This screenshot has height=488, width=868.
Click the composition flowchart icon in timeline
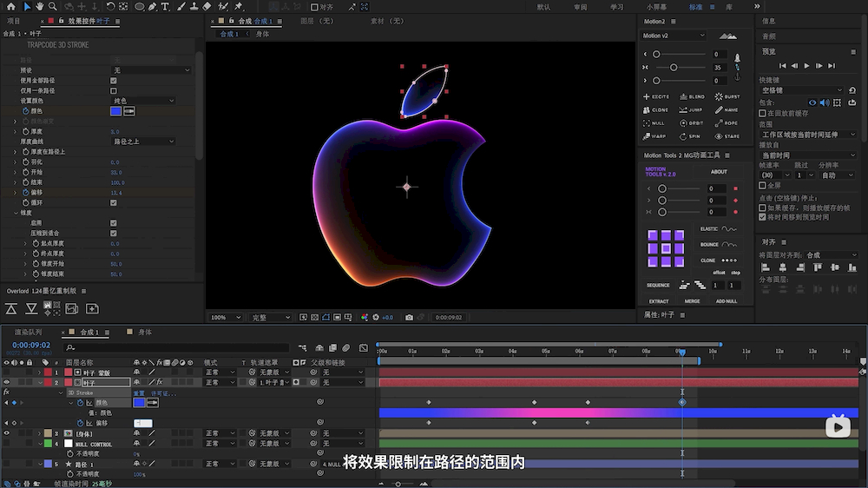pos(302,348)
